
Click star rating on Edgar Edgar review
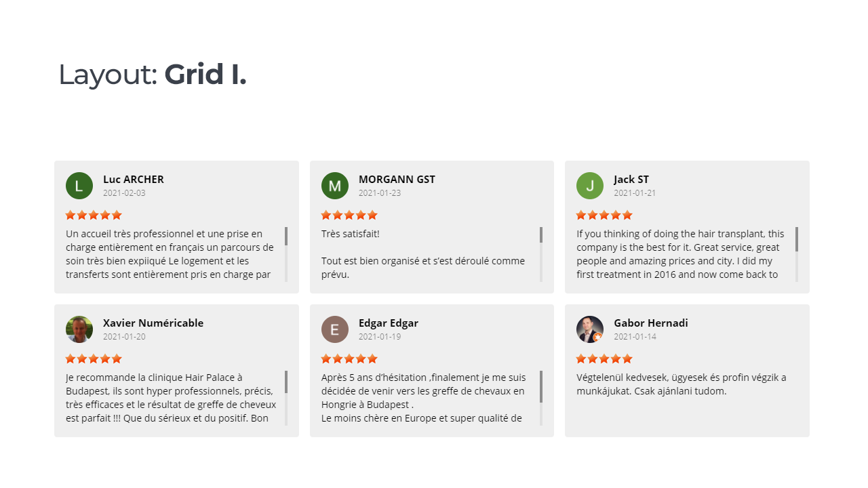pos(349,359)
